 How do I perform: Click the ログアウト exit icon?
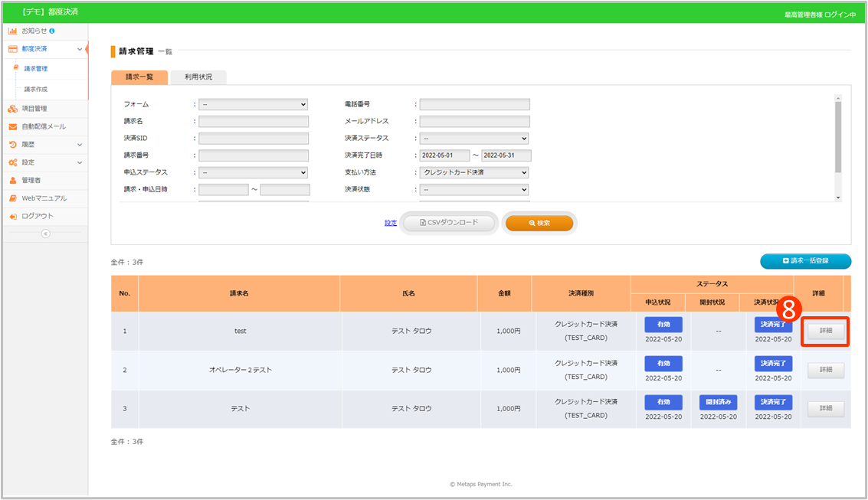(13, 217)
